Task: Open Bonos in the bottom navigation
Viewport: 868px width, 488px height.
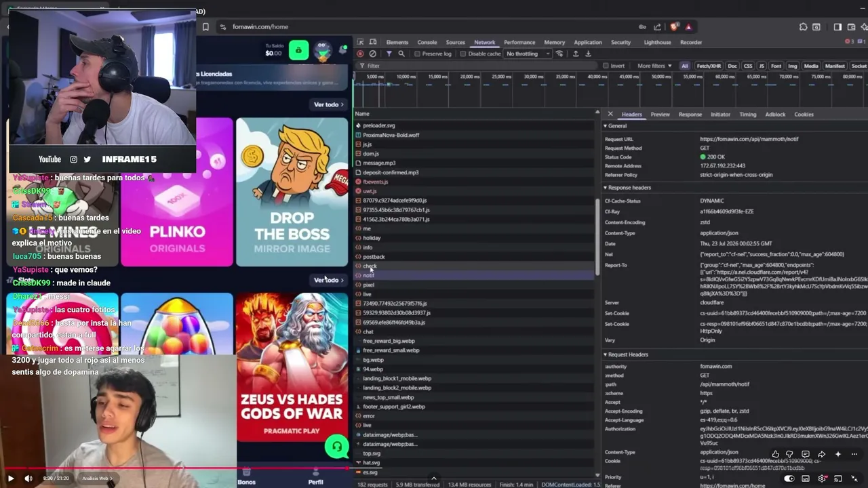Action: click(247, 477)
